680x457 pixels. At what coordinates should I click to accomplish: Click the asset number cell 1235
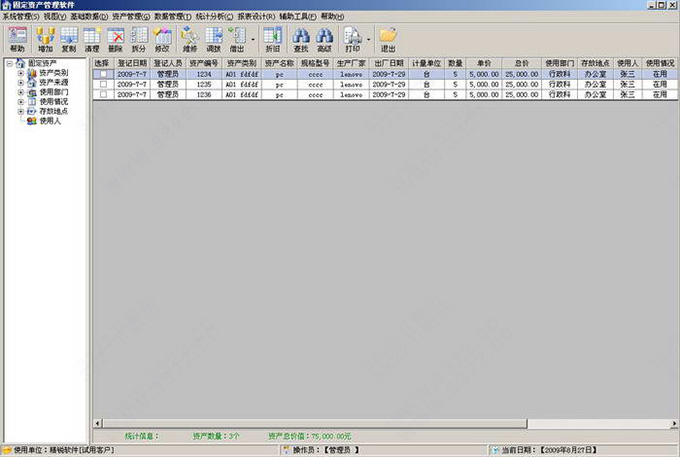click(x=204, y=84)
